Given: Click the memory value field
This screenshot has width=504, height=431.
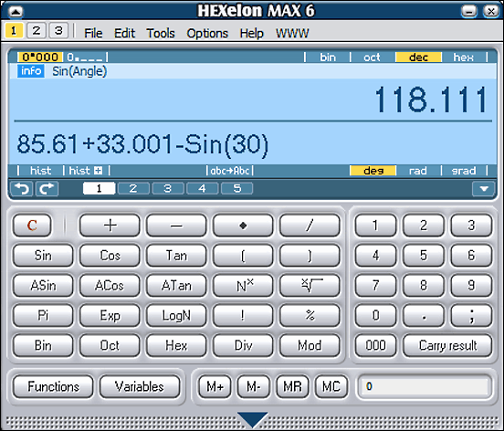Looking at the screenshot, I should (425, 386).
